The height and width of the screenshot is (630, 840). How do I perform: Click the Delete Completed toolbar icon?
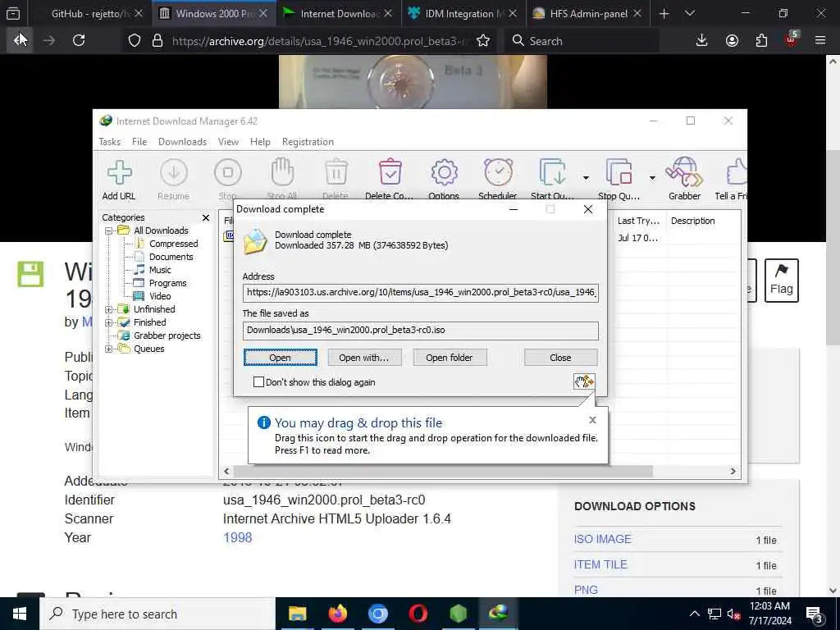click(x=390, y=180)
